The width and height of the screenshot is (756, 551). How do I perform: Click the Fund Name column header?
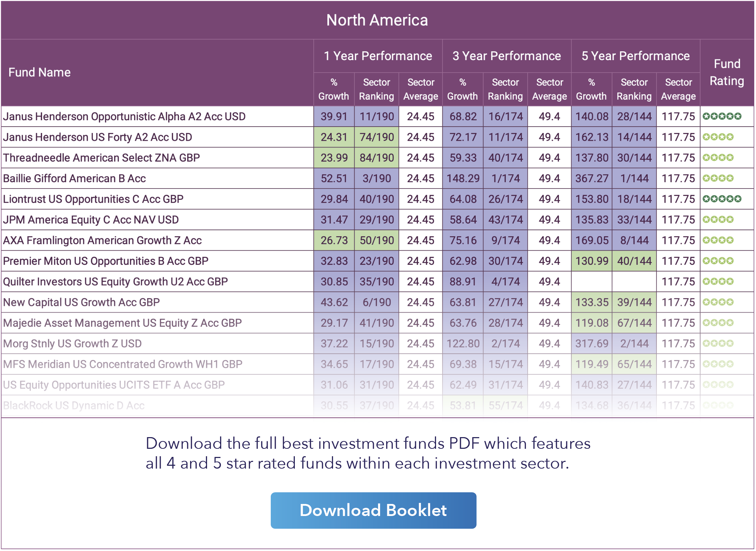pos(40,72)
